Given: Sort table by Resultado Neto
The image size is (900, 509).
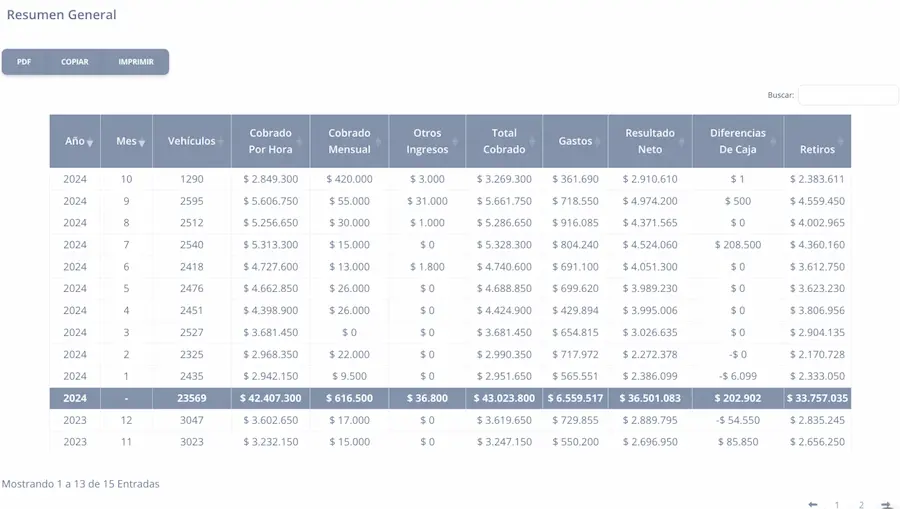Looking at the screenshot, I should tap(650, 141).
